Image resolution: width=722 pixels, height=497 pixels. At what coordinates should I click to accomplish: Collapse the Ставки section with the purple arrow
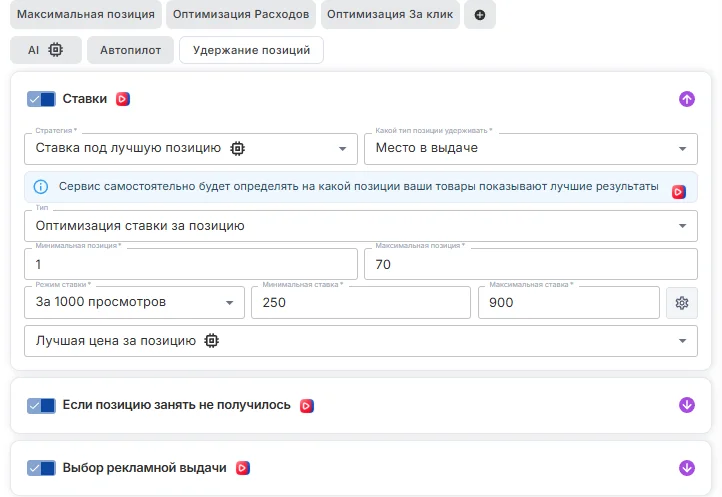point(686,99)
